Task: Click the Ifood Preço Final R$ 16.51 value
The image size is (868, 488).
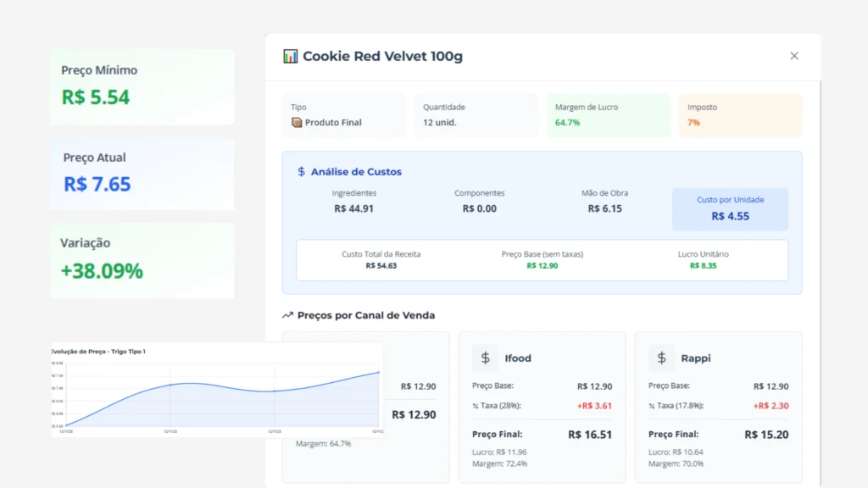Action: [589, 435]
